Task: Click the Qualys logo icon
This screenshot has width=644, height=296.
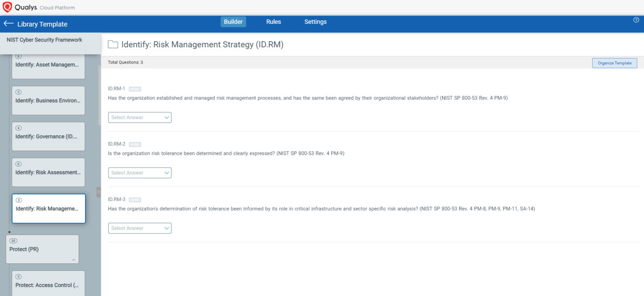Action: coord(7,7)
